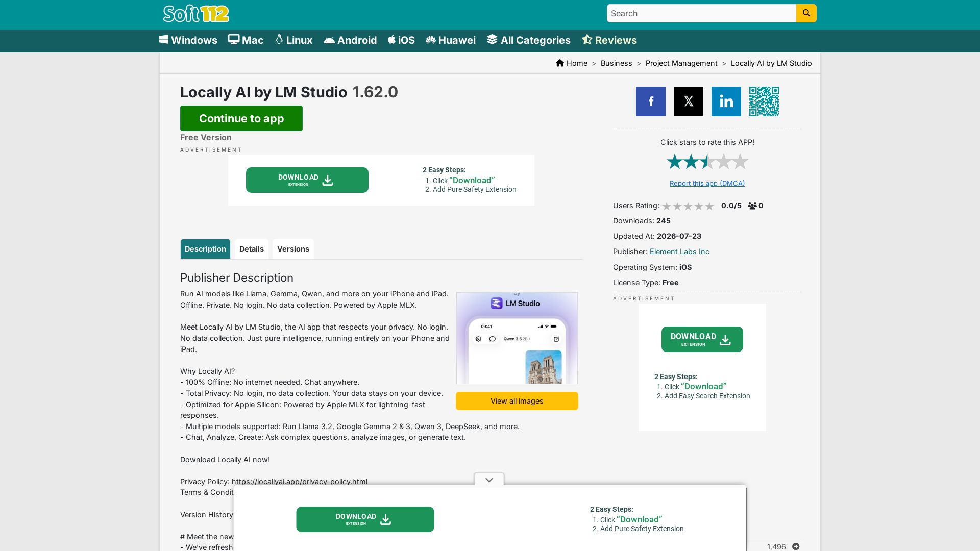Open the Element Labs Inc publisher link
Viewport: 980px width, 551px height.
click(x=679, y=252)
